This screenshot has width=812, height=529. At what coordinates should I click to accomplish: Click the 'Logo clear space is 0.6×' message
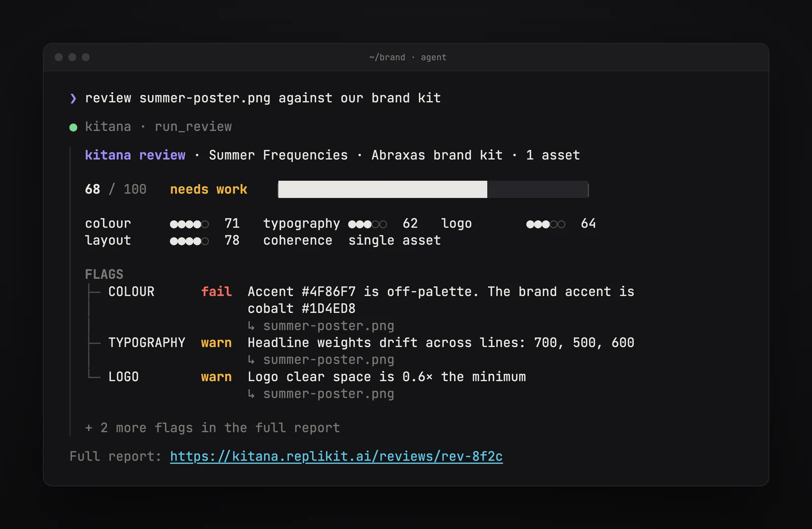click(x=387, y=377)
